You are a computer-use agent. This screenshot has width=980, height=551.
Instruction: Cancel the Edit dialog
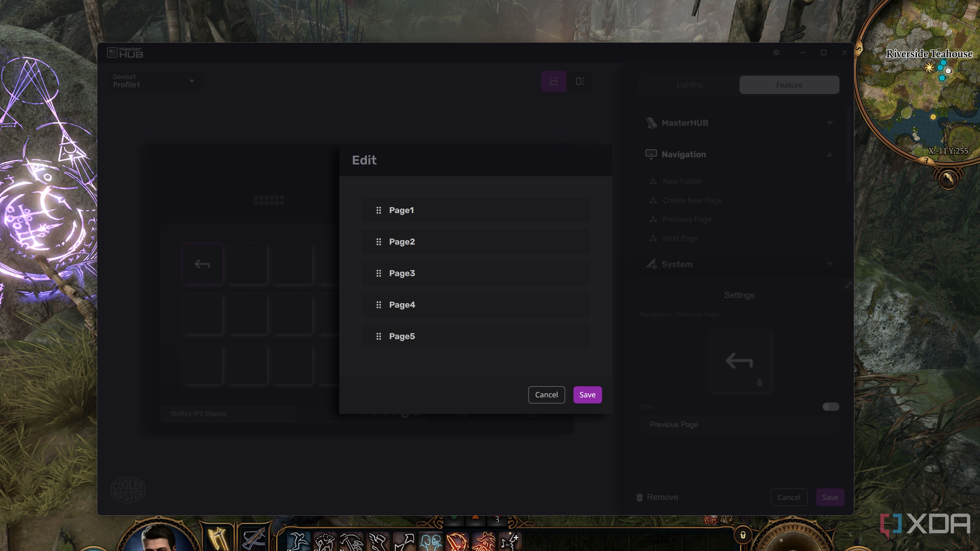pyautogui.click(x=546, y=395)
